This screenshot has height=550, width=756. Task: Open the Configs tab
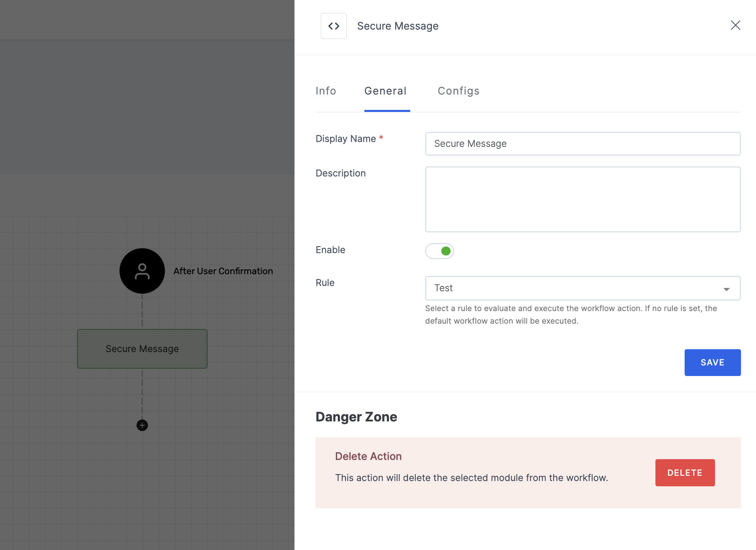[x=458, y=91]
